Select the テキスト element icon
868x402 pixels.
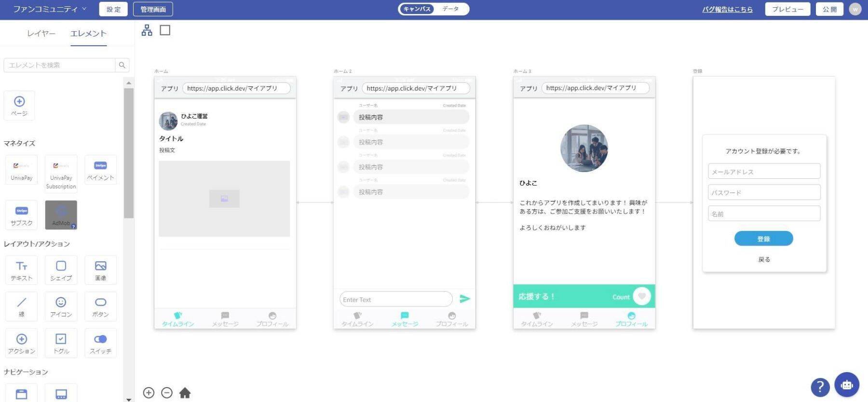(x=22, y=270)
